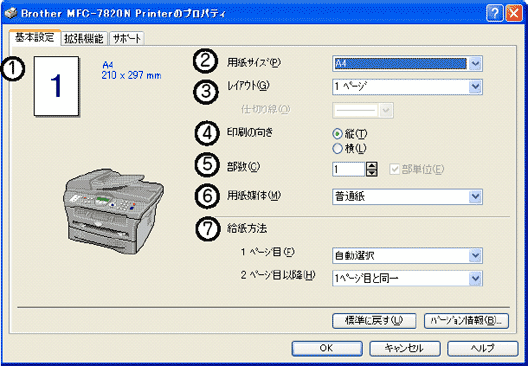Screen dimensions: 528x366
Task: Select 横 landscape orientation radio button
Action: point(337,148)
